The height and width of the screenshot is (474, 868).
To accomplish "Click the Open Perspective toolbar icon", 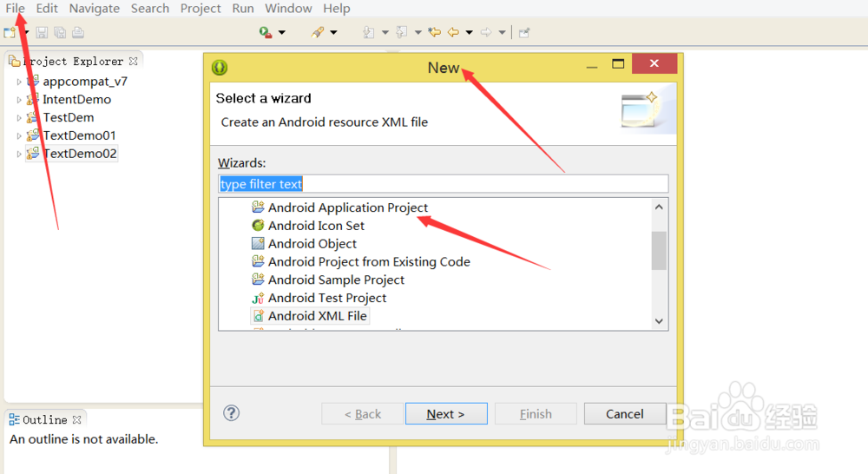I will click(524, 33).
